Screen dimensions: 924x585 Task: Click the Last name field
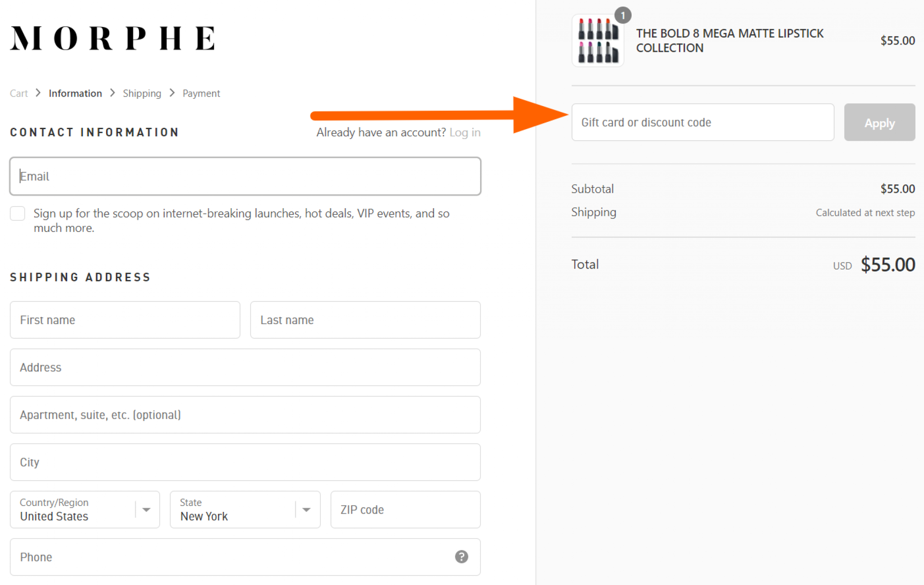365,320
